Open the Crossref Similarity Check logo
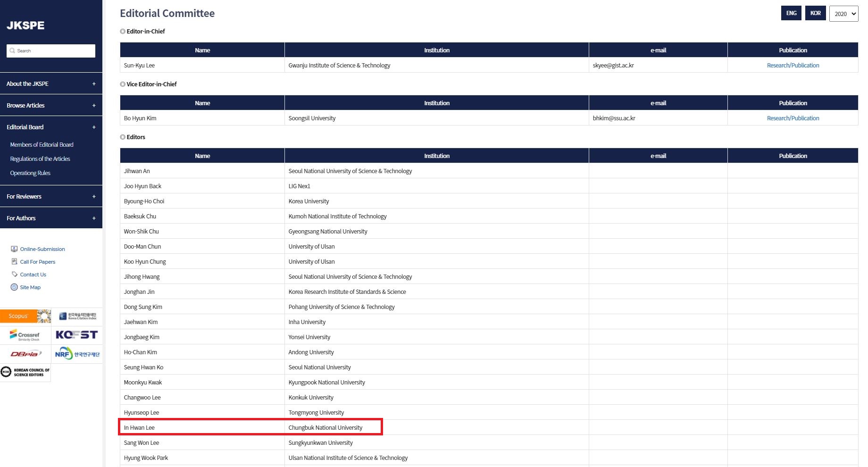 click(x=25, y=335)
